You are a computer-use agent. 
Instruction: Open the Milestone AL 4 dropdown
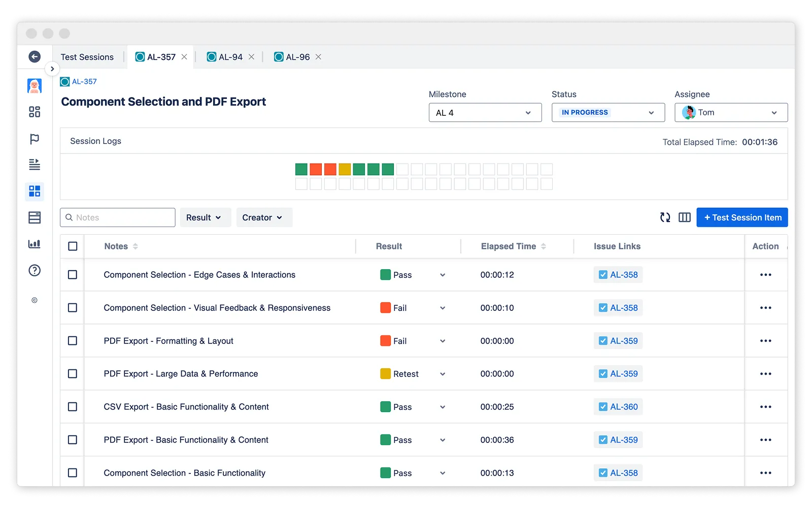(x=485, y=113)
